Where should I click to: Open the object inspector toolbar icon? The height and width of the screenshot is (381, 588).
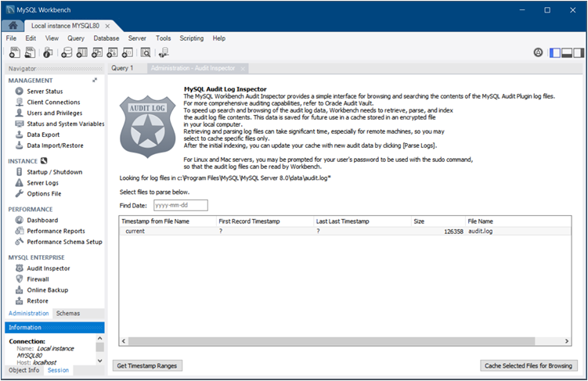pyautogui.click(x=48, y=52)
